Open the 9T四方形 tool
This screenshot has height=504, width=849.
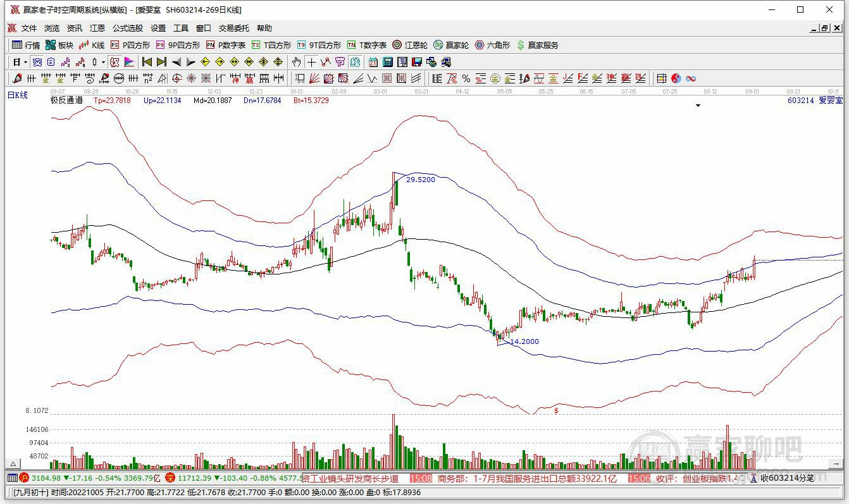click(x=319, y=45)
